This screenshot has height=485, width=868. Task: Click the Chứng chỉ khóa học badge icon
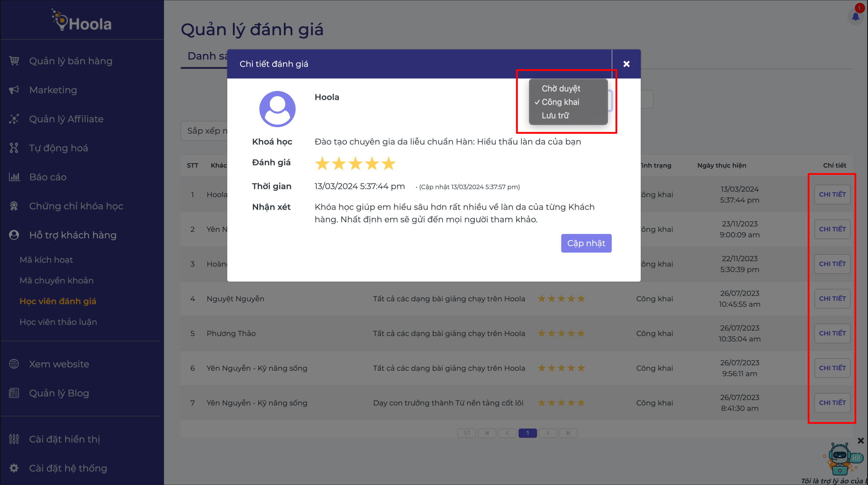[14, 206]
